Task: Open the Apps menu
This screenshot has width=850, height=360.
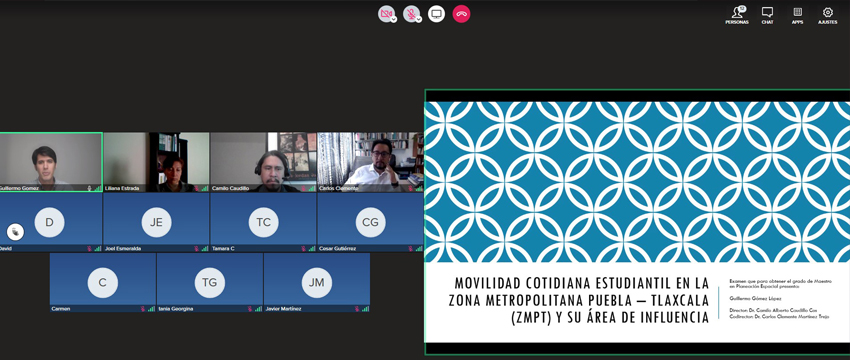Action: coord(797,15)
